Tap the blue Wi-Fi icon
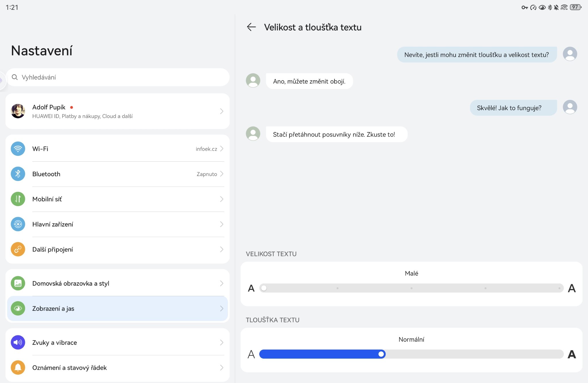Image resolution: width=588 pixels, height=383 pixels. 18,149
